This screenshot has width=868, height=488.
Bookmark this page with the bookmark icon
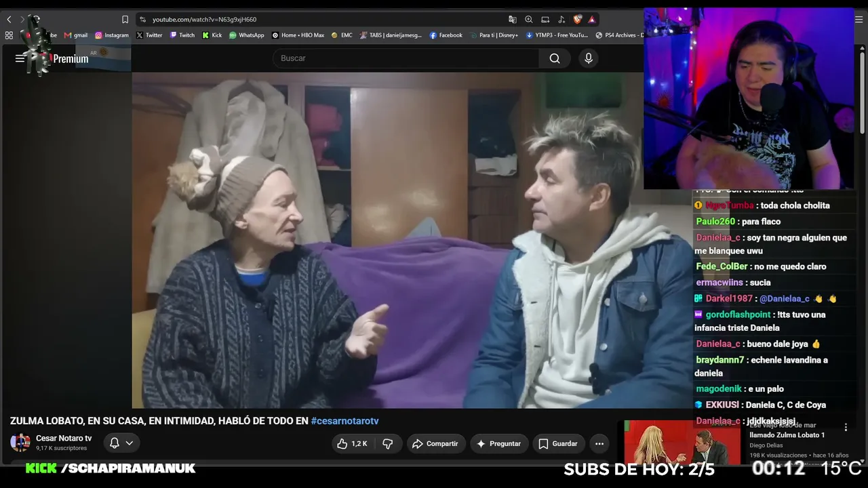pyautogui.click(x=125, y=20)
